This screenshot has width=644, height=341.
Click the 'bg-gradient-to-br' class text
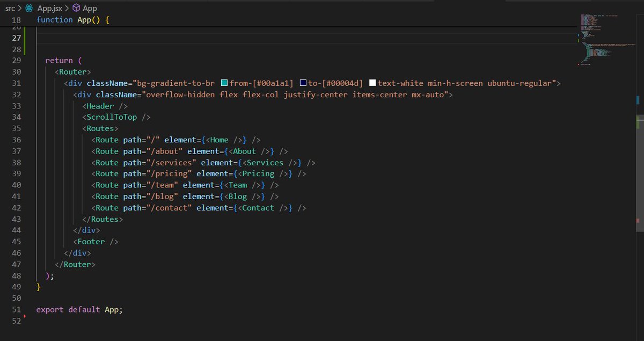point(176,83)
